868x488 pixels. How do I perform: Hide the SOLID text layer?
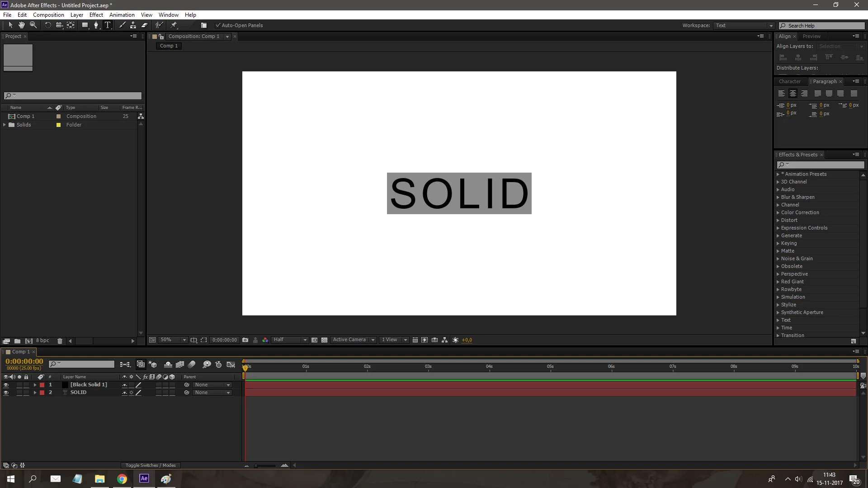pyautogui.click(x=6, y=393)
